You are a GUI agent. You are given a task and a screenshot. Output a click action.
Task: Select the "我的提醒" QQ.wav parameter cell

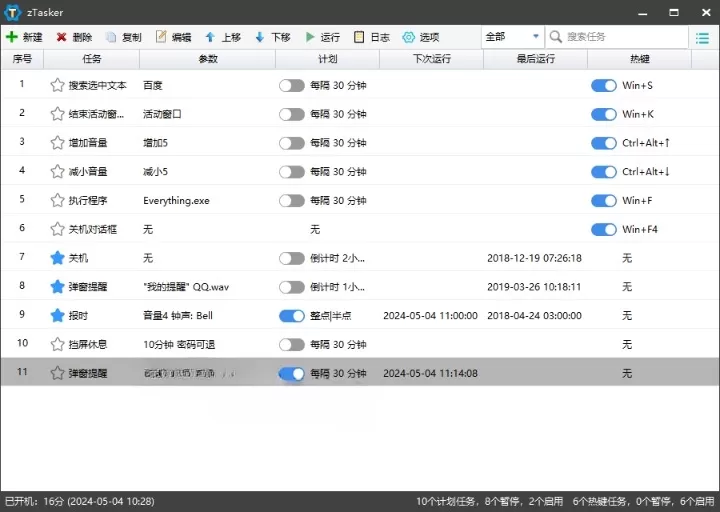click(186, 287)
